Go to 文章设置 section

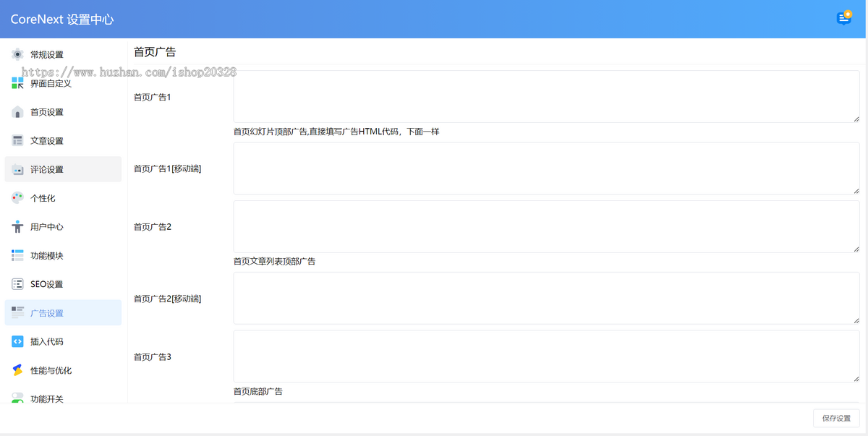tap(63, 140)
